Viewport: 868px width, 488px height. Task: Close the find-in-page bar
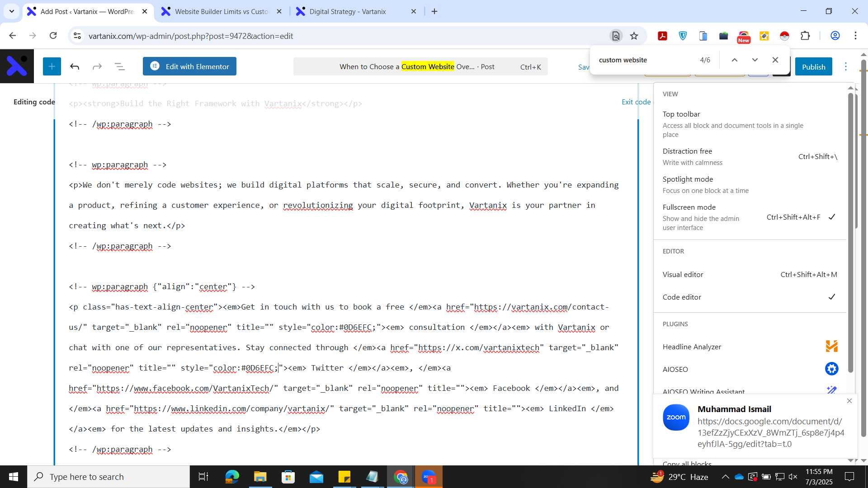pyautogui.click(x=775, y=60)
